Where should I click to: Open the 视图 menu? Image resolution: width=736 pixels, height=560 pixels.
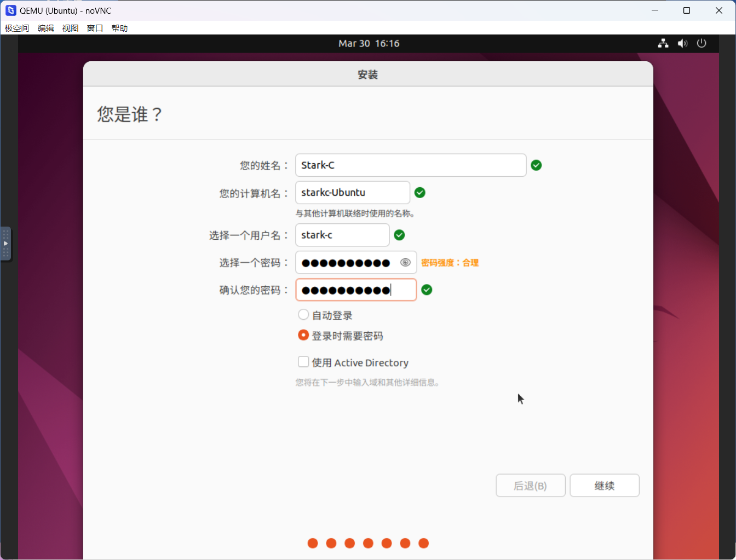[70, 28]
